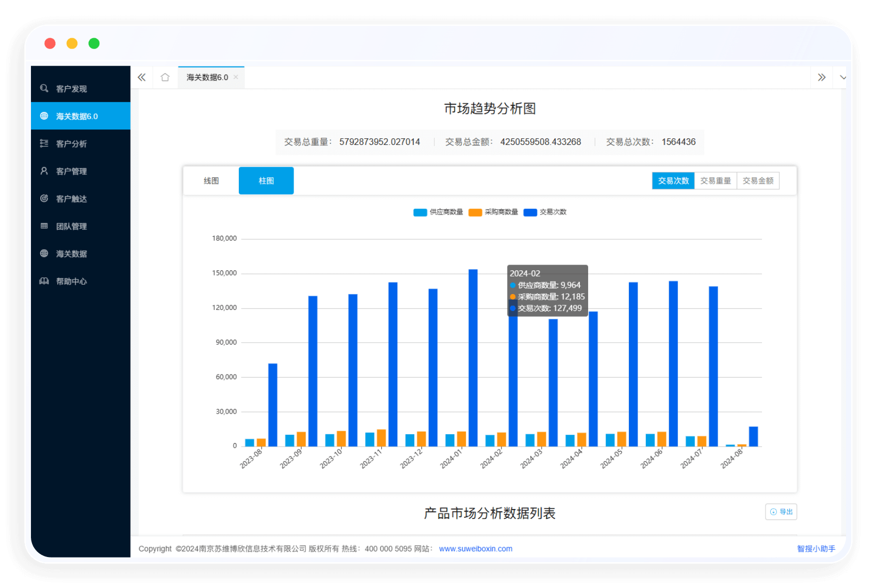The width and height of the screenshot is (877, 588).
Task: Open www.suweiboxin.com footer link
Action: point(476,549)
